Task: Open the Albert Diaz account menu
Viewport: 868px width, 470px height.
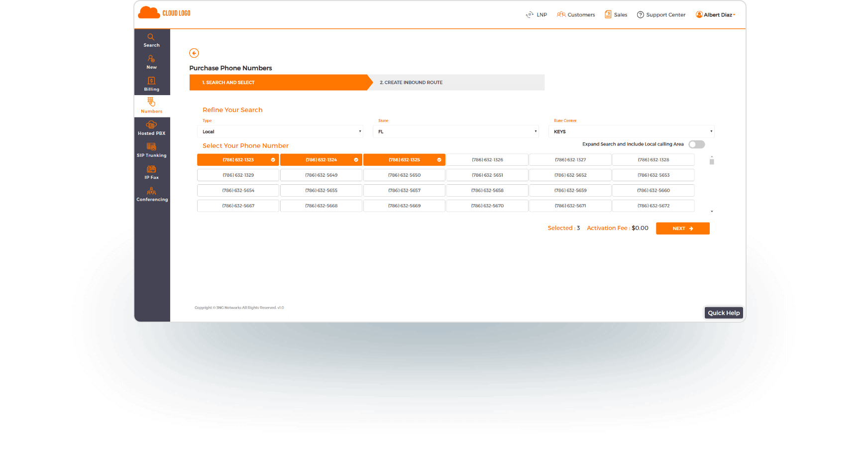Action: (716, 14)
